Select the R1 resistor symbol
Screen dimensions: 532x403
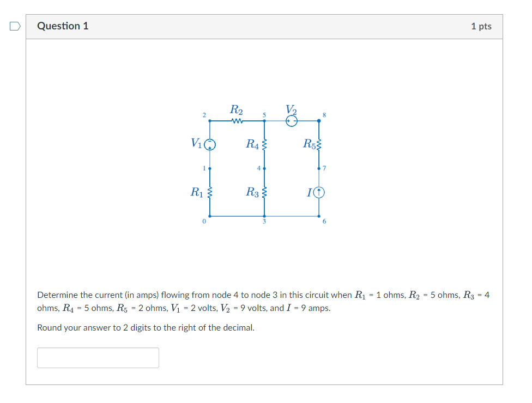pyautogui.click(x=210, y=192)
